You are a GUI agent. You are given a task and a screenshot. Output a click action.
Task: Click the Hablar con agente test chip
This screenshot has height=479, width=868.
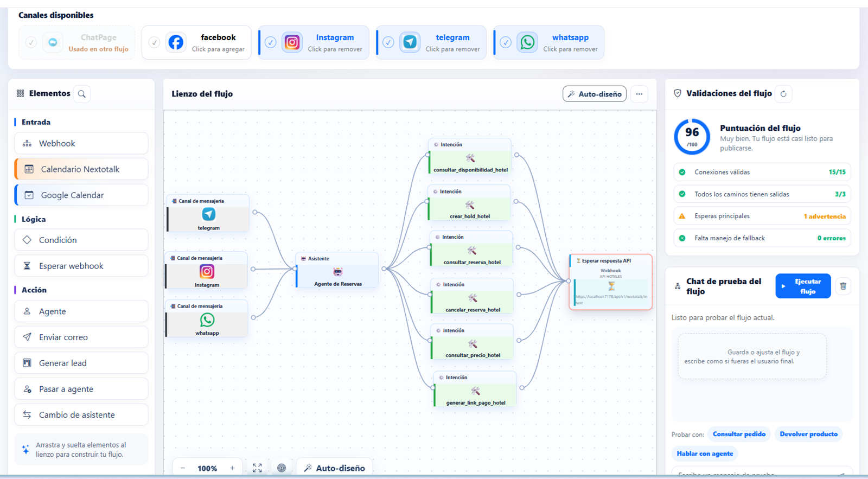coord(705,454)
